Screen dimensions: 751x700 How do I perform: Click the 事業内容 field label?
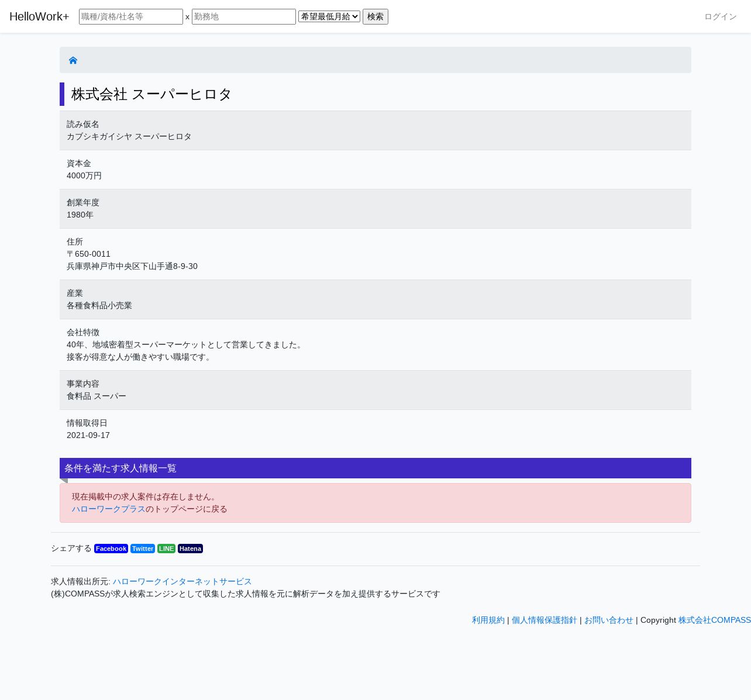[x=83, y=384]
